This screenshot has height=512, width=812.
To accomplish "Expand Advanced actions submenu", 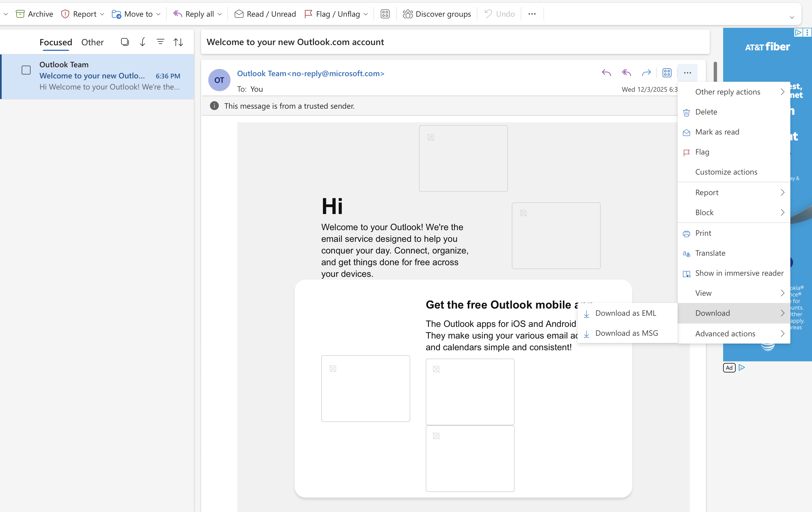I will (734, 334).
